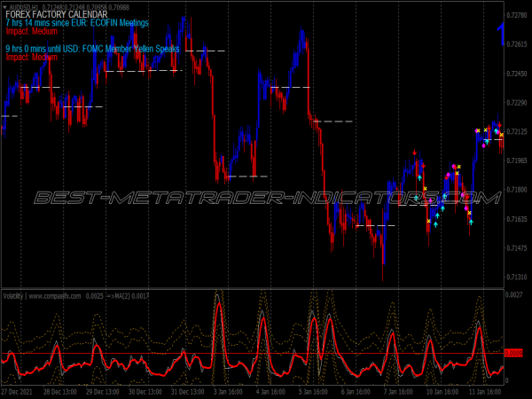Viewport: 532px width, 399px height.
Task: Click the 0.71310 price axis label
Action: [x=516, y=278]
